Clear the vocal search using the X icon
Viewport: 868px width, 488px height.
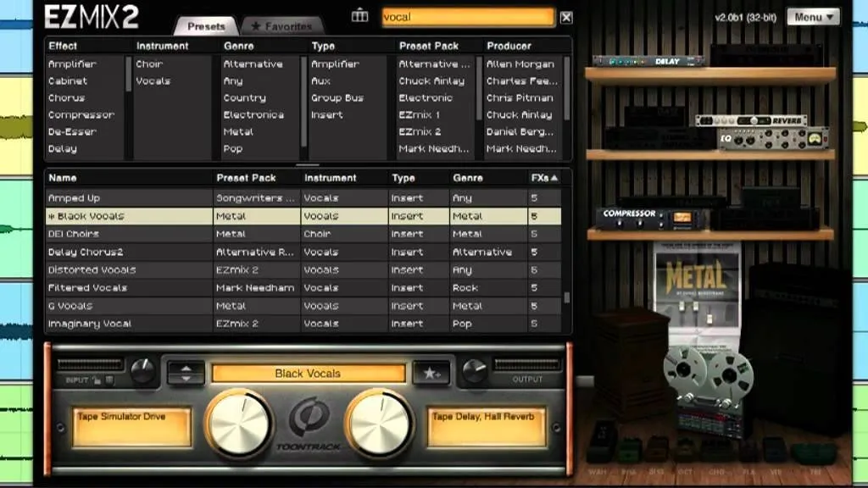pos(565,16)
